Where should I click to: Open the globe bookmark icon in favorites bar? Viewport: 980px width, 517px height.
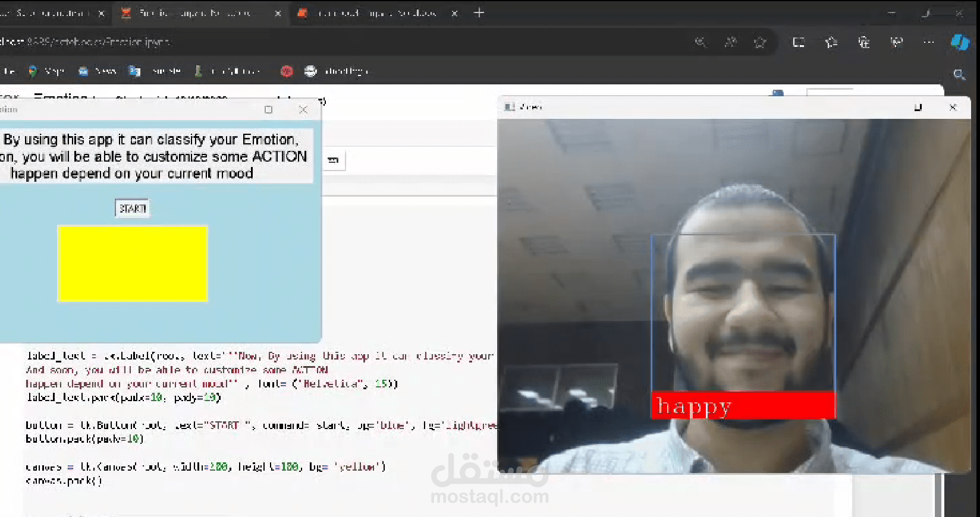[310, 71]
